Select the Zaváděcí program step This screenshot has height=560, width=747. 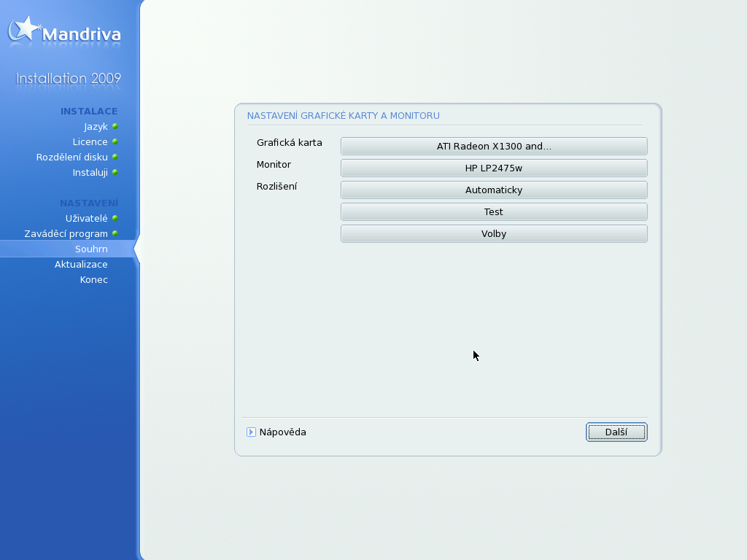[x=66, y=234]
